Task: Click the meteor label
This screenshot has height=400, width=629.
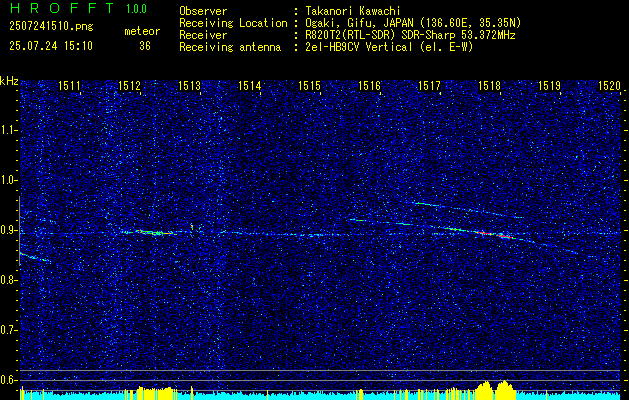Action: (x=142, y=31)
